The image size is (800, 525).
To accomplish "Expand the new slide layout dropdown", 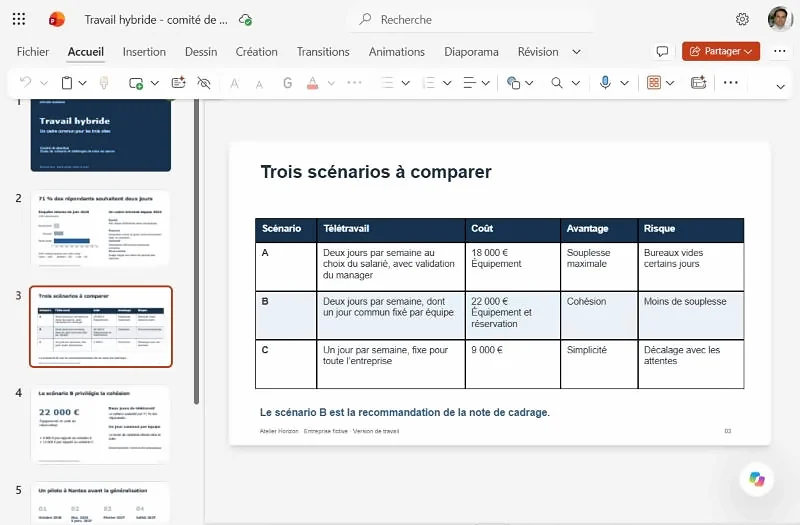I will 155,83.
